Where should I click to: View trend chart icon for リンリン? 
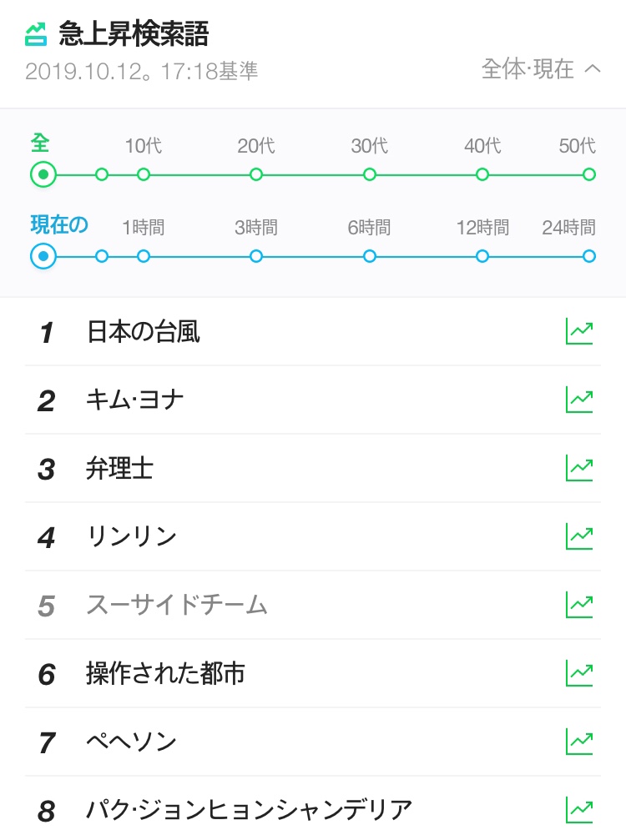coord(579,536)
